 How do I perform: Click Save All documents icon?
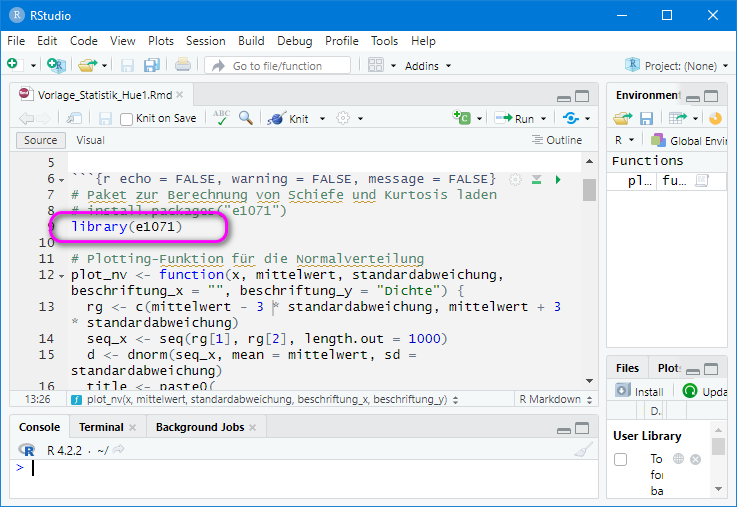click(x=151, y=65)
